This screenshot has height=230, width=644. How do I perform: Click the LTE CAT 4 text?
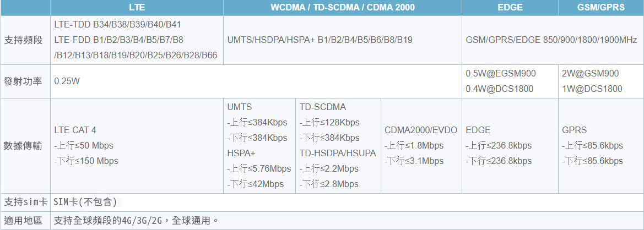pyautogui.click(x=75, y=130)
